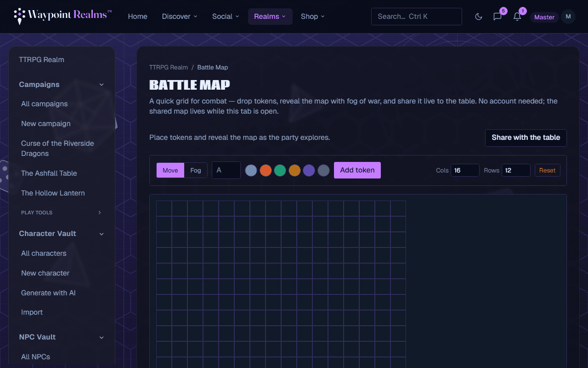Select the blue-gray token color

[251, 171]
